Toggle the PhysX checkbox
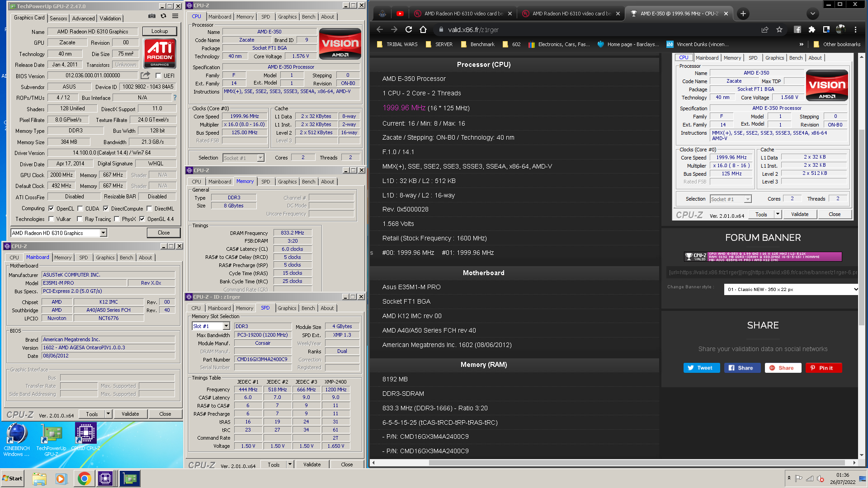868x488 pixels. coord(117,219)
